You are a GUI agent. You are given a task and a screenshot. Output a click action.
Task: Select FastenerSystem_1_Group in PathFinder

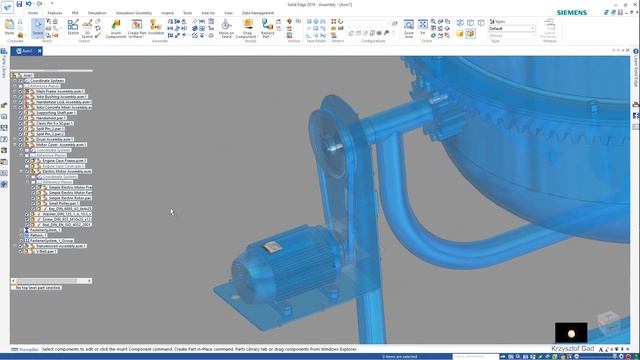pos(51,241)
